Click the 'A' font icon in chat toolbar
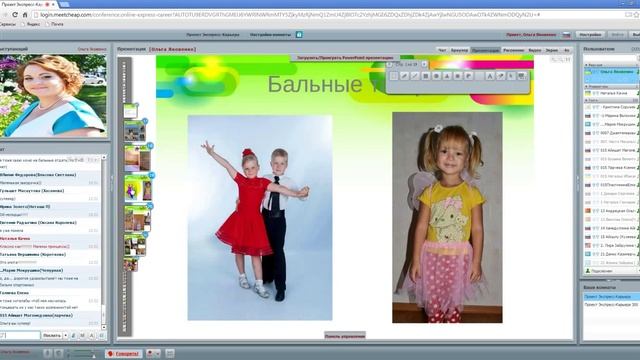 91,336
